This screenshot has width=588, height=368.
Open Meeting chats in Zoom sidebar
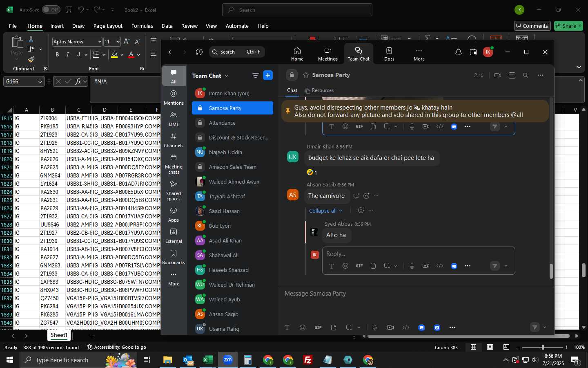[174, 164]
